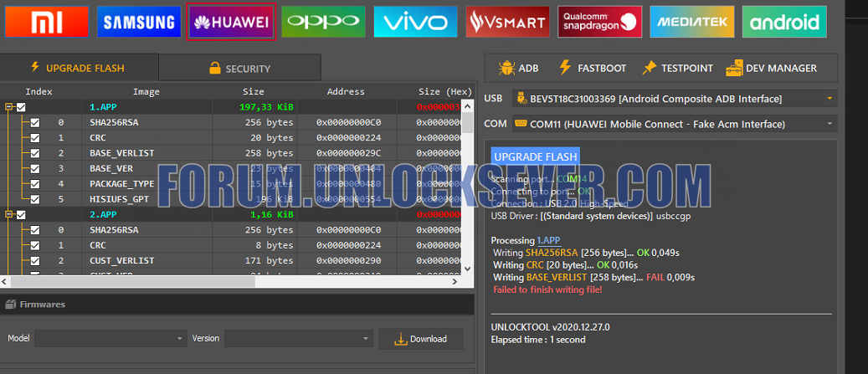Click the USB device icon in the USB field

tap(521, 99)
